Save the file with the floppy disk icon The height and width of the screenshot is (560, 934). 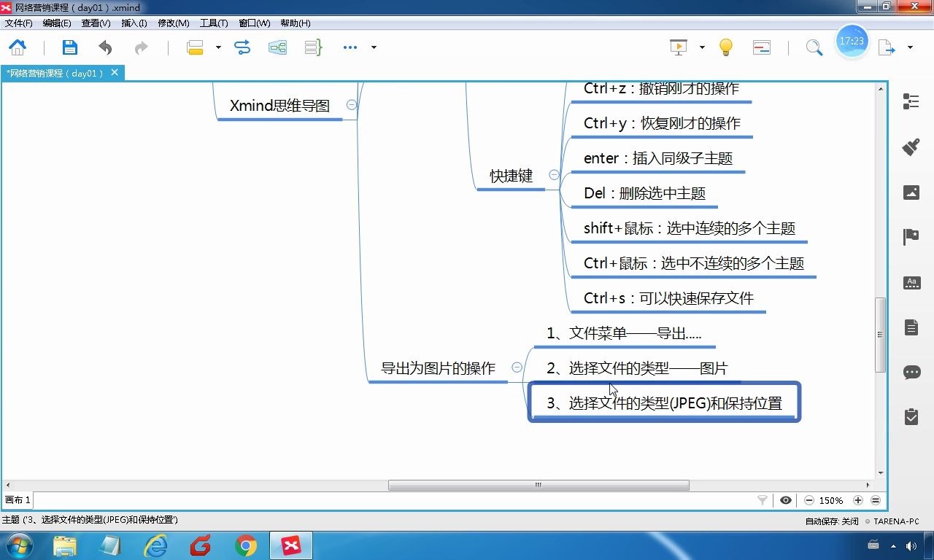tap(69, 47)
